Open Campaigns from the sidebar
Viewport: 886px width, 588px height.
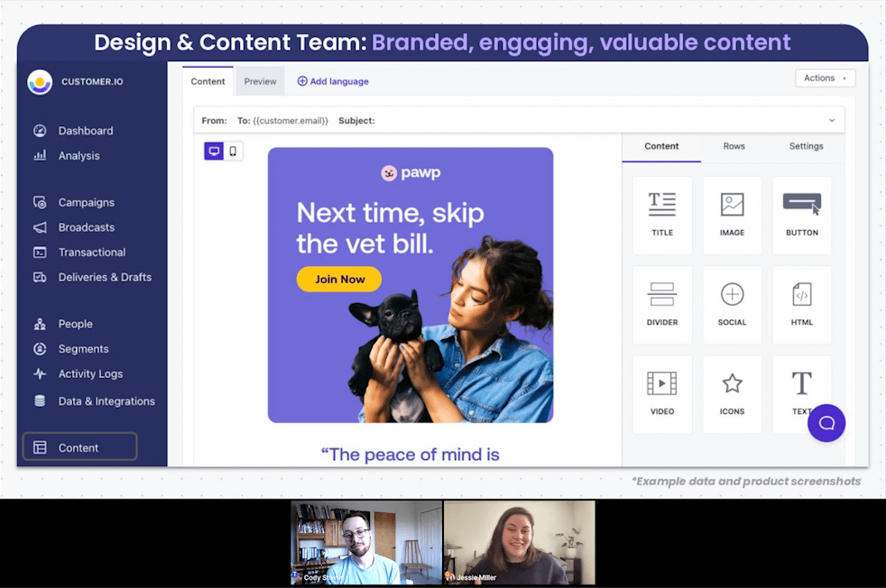86,202
